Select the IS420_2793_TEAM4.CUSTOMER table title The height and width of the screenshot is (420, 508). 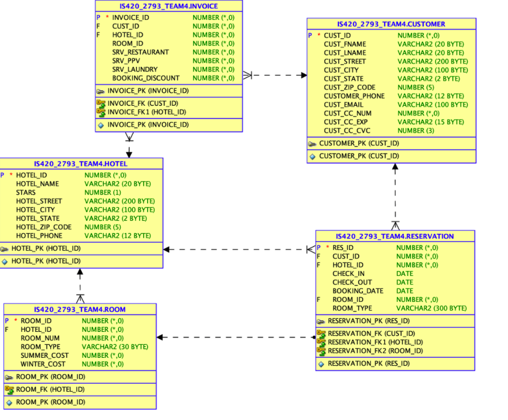tap(391, 24)
